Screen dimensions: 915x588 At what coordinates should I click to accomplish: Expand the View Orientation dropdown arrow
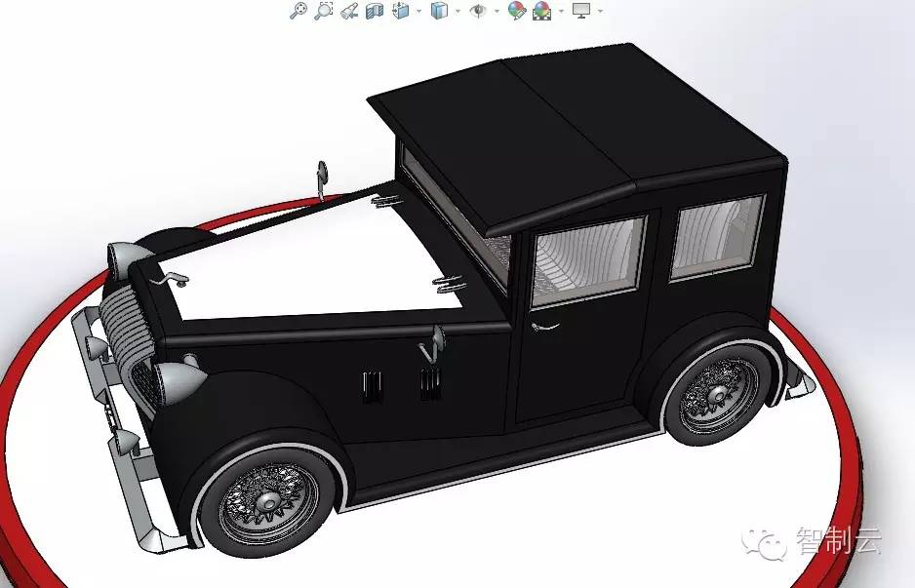(419, 11)
